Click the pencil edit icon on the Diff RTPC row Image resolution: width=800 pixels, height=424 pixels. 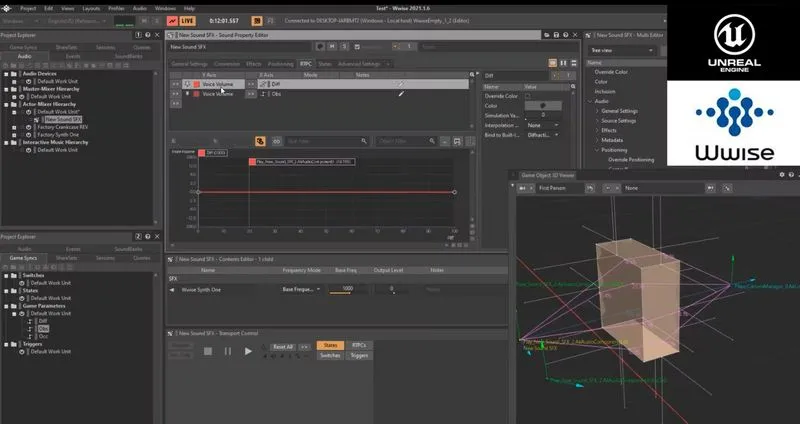[401, 84]
